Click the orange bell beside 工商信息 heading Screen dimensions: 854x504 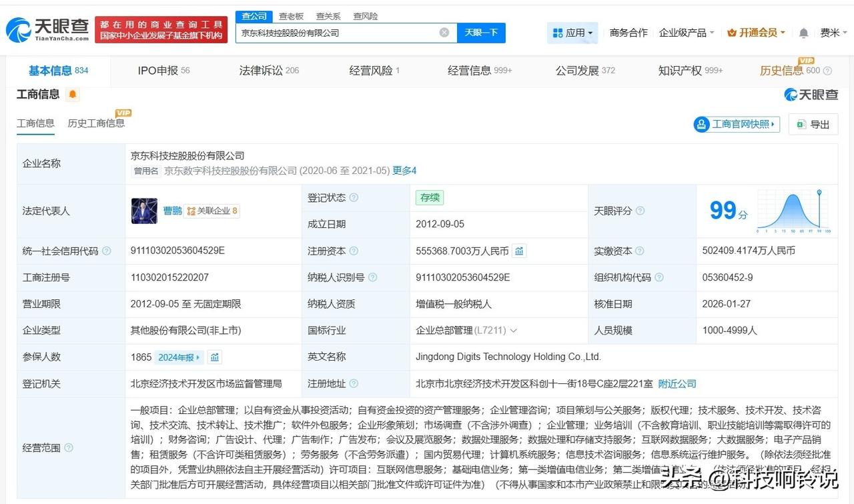point(72,95)
